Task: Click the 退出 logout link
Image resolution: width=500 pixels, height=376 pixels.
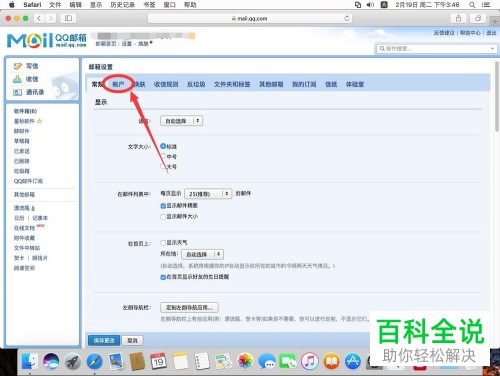Action: pyautogui.click(x=491, y=33)
